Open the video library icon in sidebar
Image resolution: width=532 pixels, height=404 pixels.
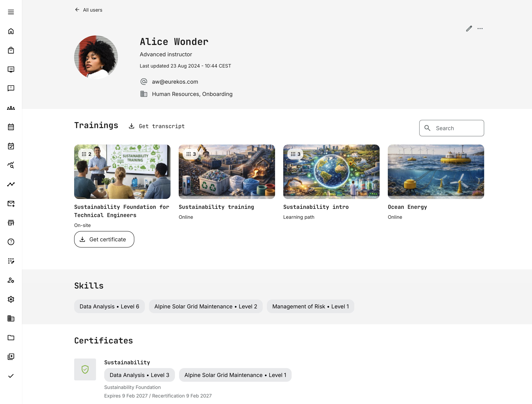coord(11,357)
